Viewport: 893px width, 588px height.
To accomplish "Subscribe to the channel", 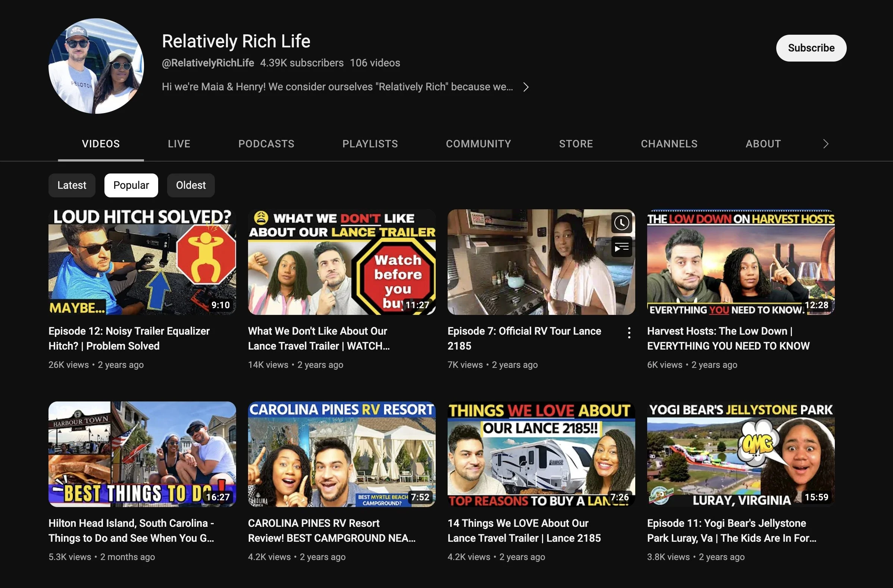I will pyautogui.click(x=811, y=48).
